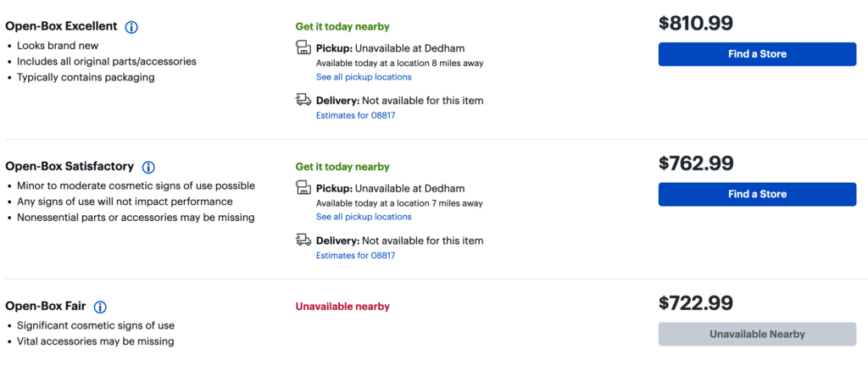Click the Delivery truck icon for Open-Box Excellent
868x365 pixels.
[303, 100]
